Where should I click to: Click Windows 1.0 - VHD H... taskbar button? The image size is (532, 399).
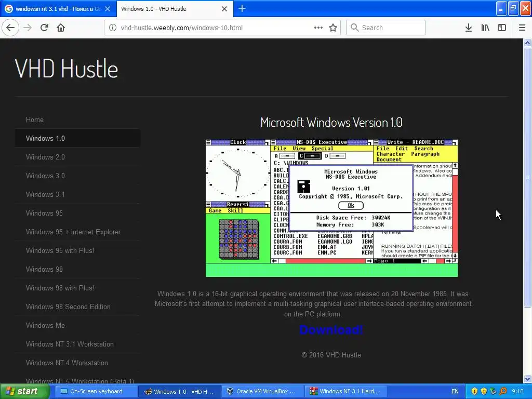[x=179, y=391]
